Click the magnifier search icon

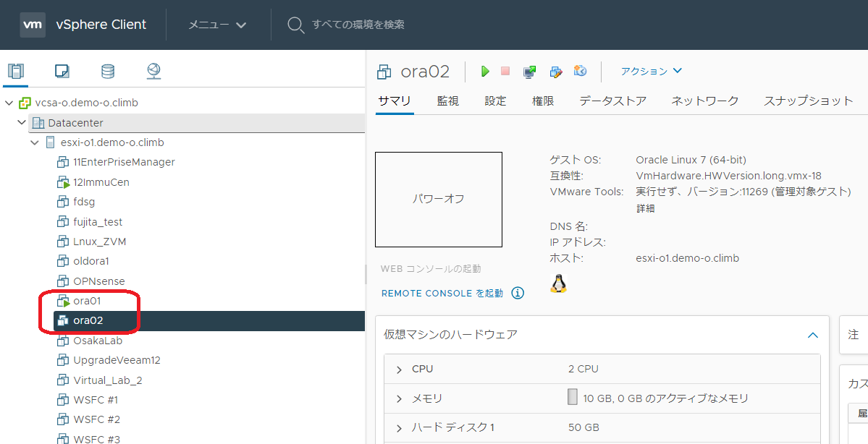point(295,25)
